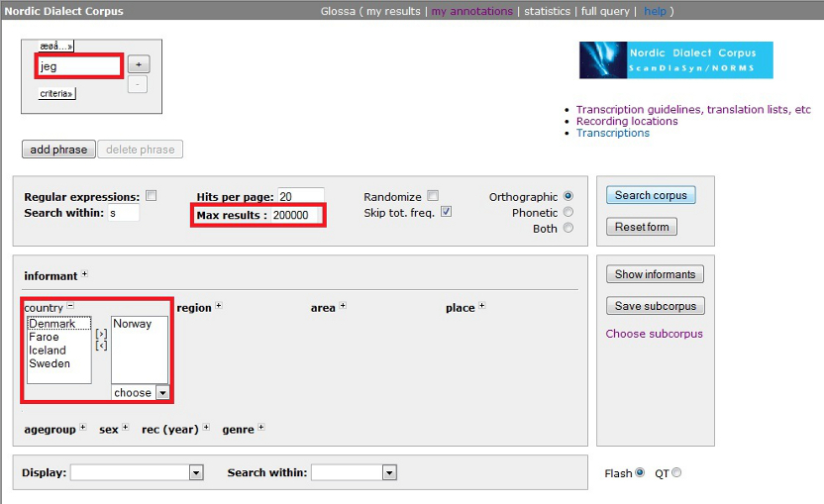The height and width of the screenshot is (504, 824).
Task: Click the Search corpus button
Action: coord(650,195)
